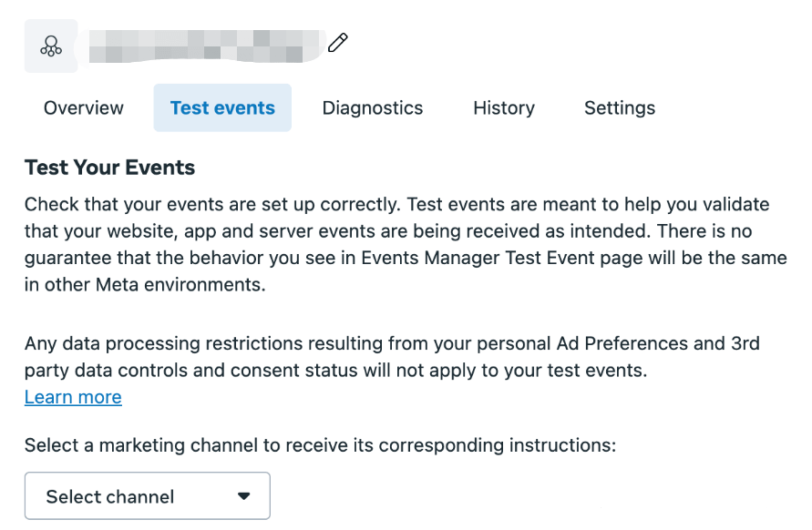Click the channel selector's chevron arrow

coord(244,495)
